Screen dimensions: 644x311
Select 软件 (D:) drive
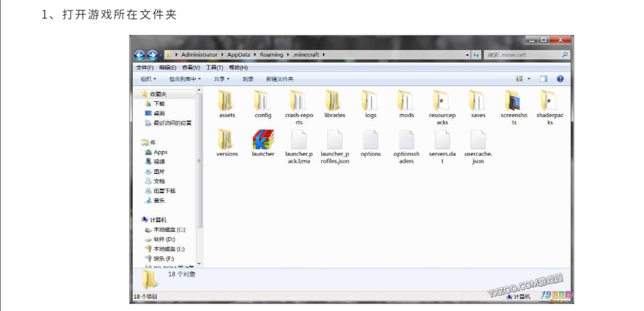160,239
